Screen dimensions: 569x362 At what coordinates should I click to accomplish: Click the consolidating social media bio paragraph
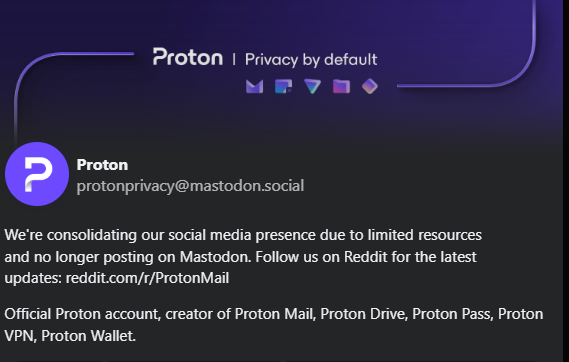(x=243, y=256)
